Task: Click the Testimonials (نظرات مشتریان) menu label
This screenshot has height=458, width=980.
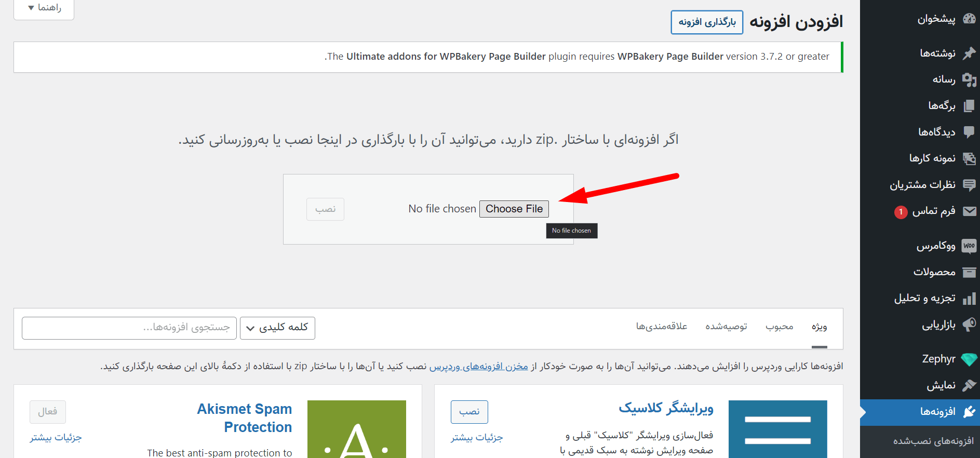Action: (x=922, y=185)
